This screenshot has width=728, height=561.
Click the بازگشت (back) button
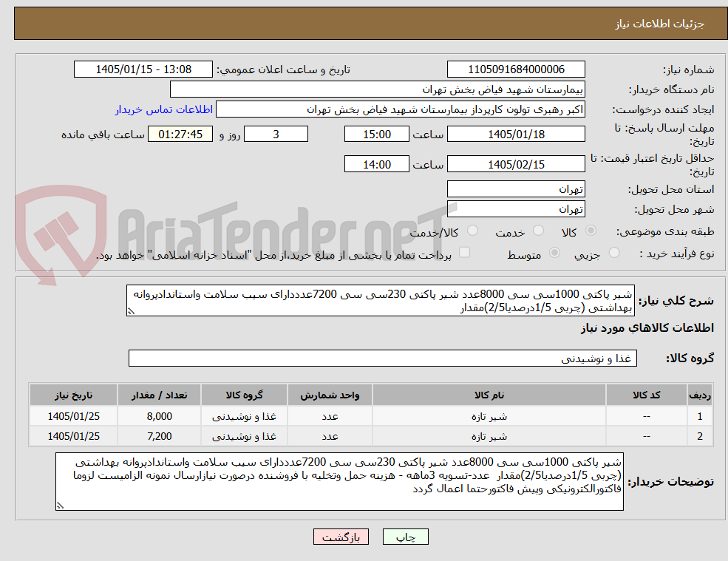click(341, 537)
